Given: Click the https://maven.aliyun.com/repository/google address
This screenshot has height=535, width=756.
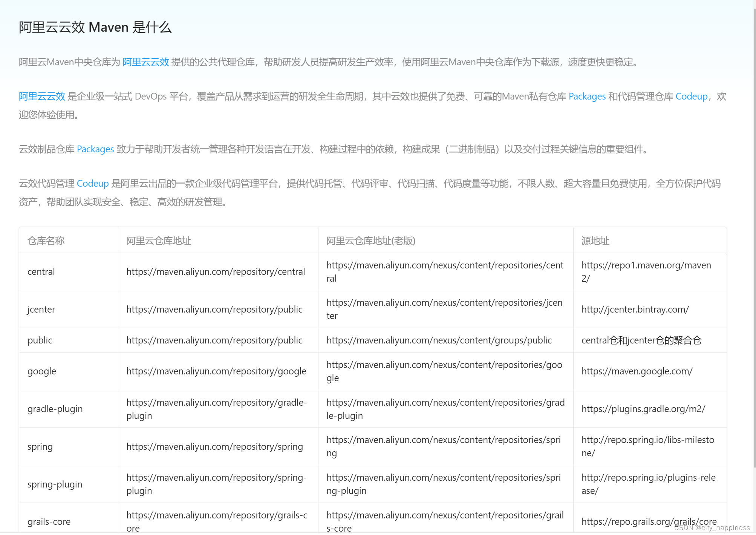Looking at the screenshot, I should click(216, 371).
